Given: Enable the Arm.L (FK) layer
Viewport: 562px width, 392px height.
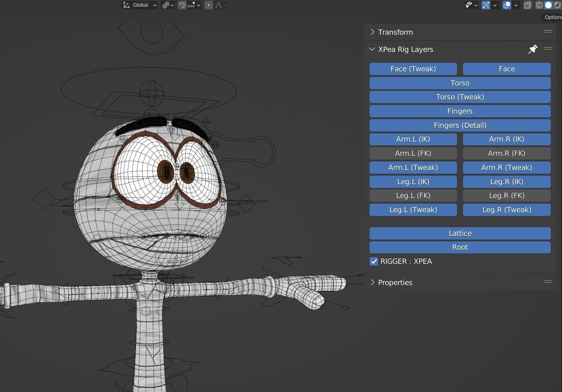Looking at the screenshot, I should coord(413,153).
